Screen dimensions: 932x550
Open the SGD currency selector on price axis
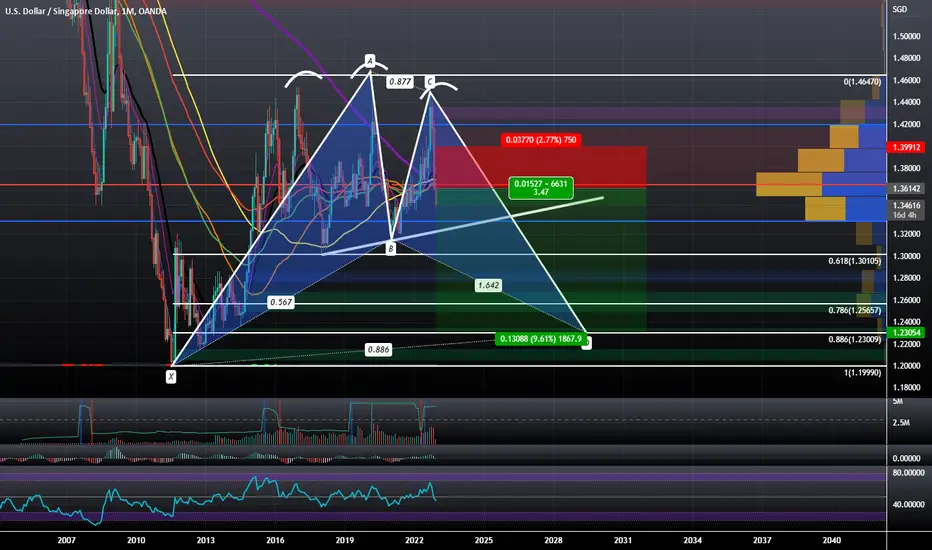click(899, 9)
